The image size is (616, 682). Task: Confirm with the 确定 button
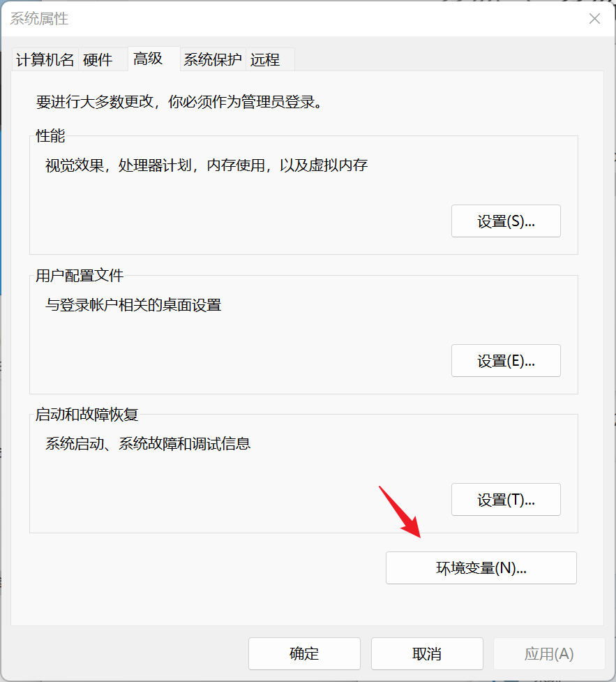[304, 653]
